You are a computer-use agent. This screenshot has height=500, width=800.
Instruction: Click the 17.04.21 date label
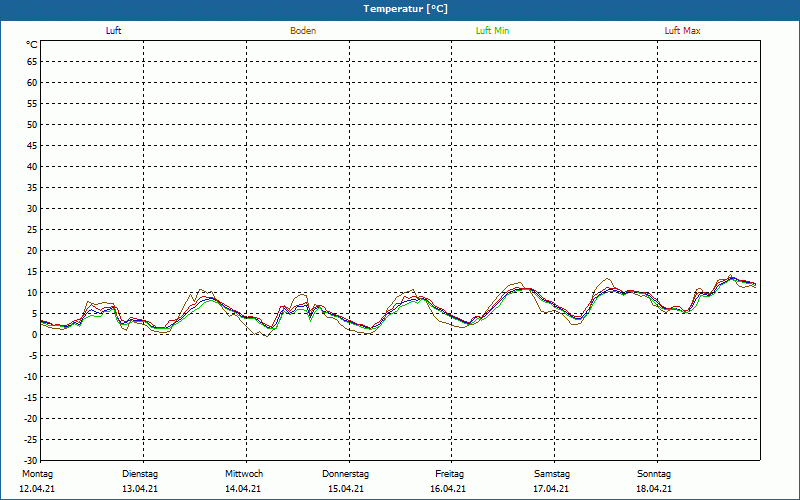tap(552, 489)
